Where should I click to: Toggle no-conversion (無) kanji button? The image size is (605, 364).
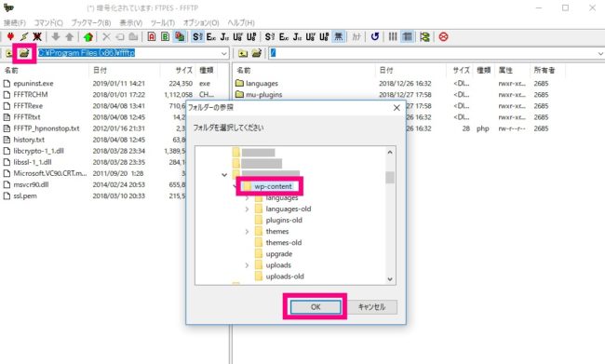pyautogui.click(x=339, y=36)
